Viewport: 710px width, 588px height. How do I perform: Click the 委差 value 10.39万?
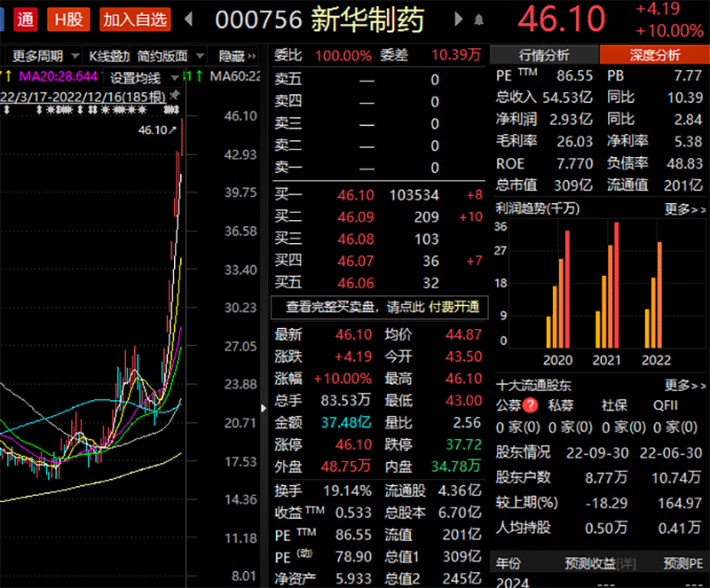tap(456, 55)
